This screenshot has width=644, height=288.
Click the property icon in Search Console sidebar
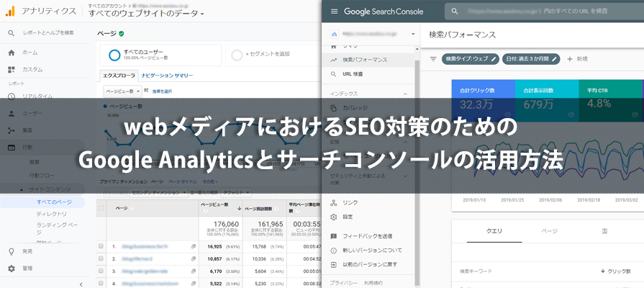[x=334, y=34]
